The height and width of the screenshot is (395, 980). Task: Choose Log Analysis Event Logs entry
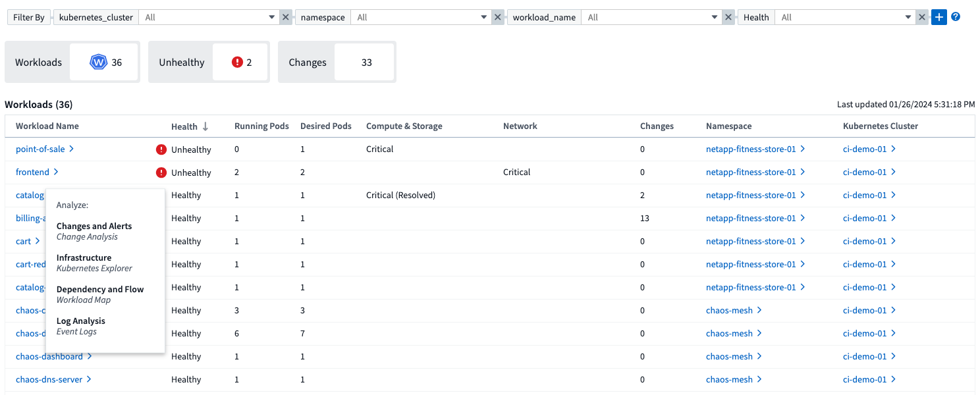point(81,326)
